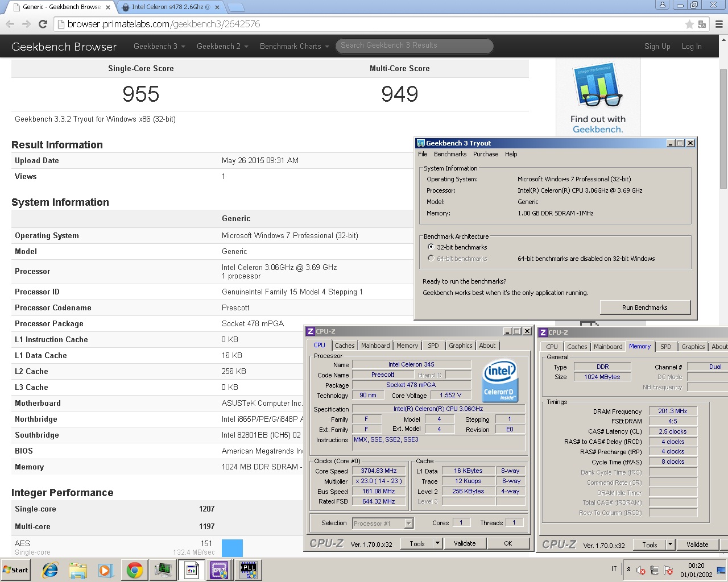This screenshot has width=728, height=582.
Task: Open Windows Explorer folder from taskbar
Action: pos(78,570)
